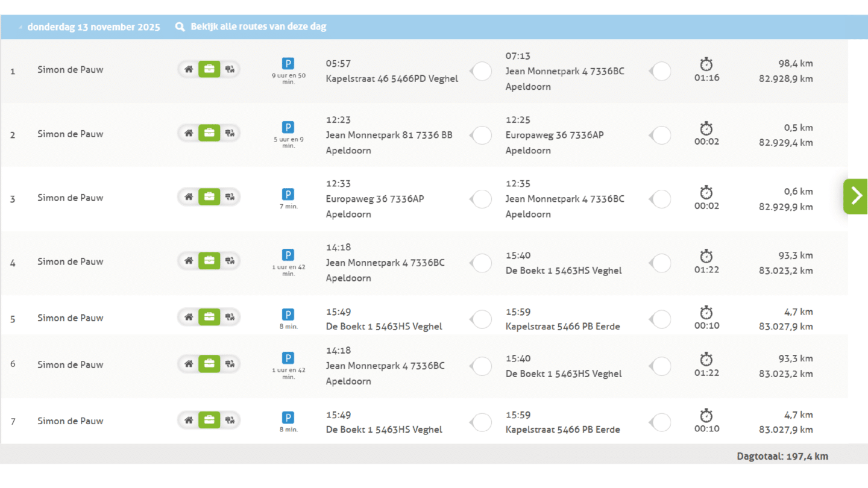The width and height of the screenshot is (868, 488).
Task: Click the stopwatch icon in trip row 3
Action: [706, 192]
